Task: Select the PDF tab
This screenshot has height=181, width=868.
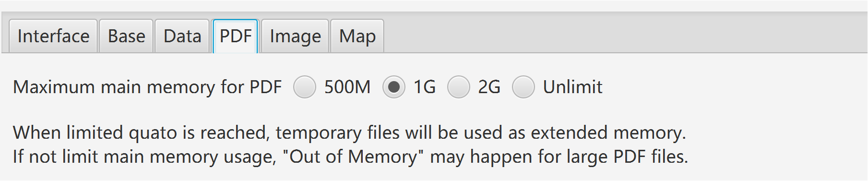Action: 236,36
